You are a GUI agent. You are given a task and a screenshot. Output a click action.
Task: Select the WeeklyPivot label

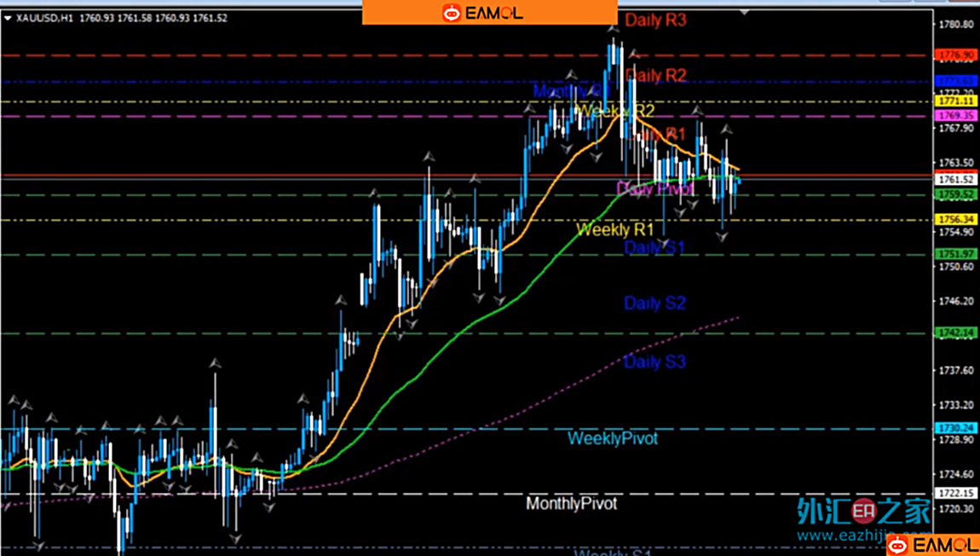(613, 438)
